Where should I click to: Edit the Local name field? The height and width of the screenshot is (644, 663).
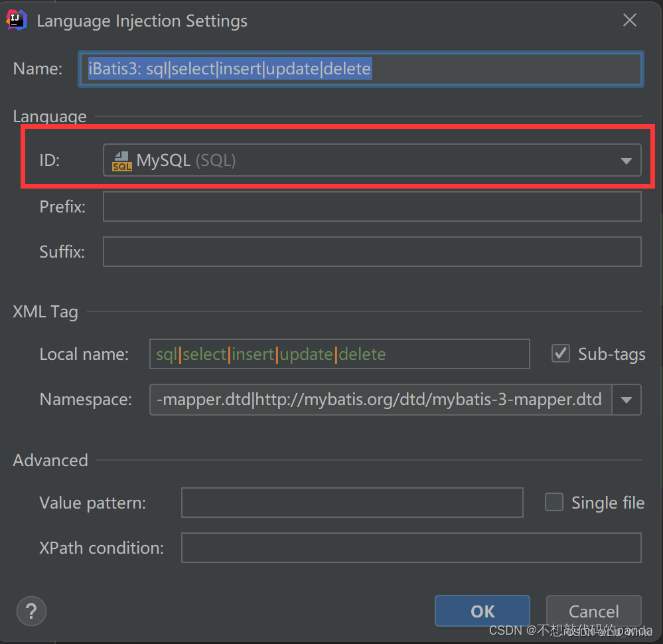click(340, 354)
